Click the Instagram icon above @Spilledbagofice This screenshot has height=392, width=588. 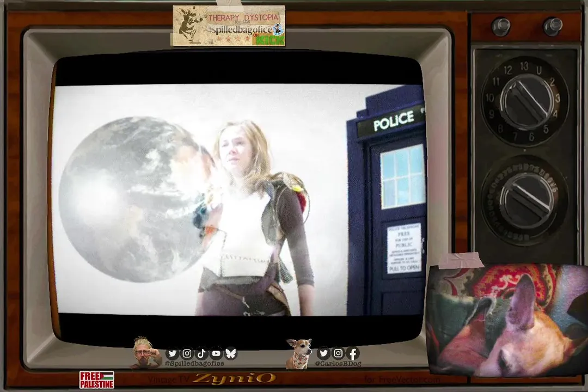(187, 353)
